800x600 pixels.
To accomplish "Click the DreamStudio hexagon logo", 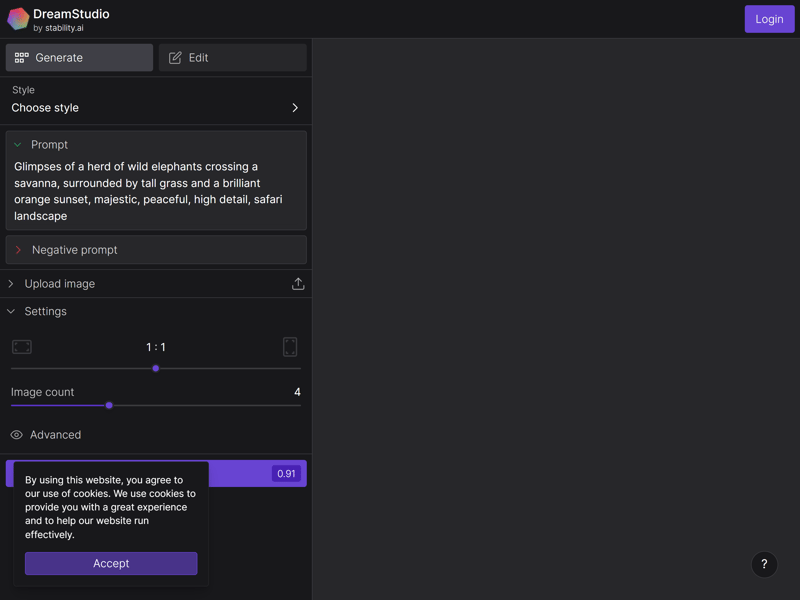I will [x=18, y=19].
